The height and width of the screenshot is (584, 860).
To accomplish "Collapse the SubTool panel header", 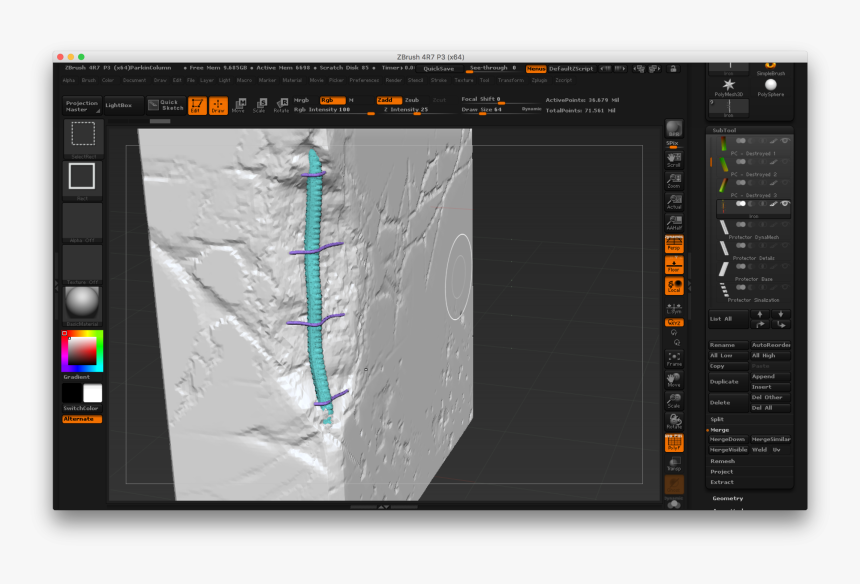I will (x=725, y=130).
